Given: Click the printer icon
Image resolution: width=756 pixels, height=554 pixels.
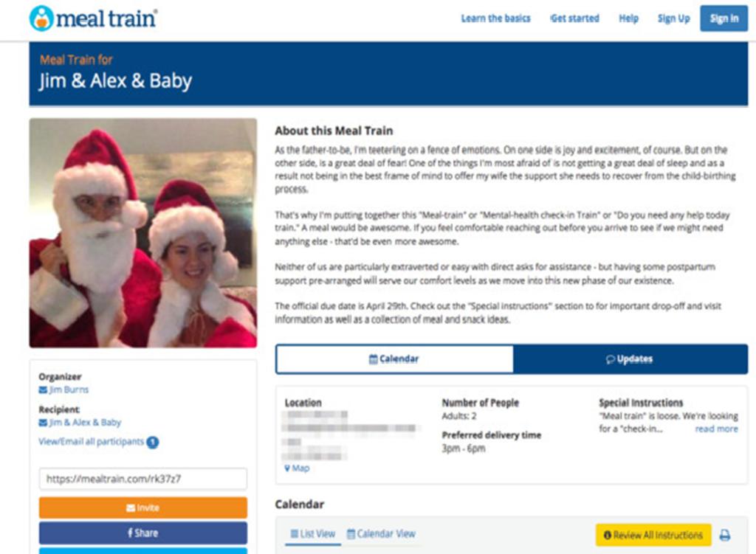Looking at the screenshot, I should 725,536.
